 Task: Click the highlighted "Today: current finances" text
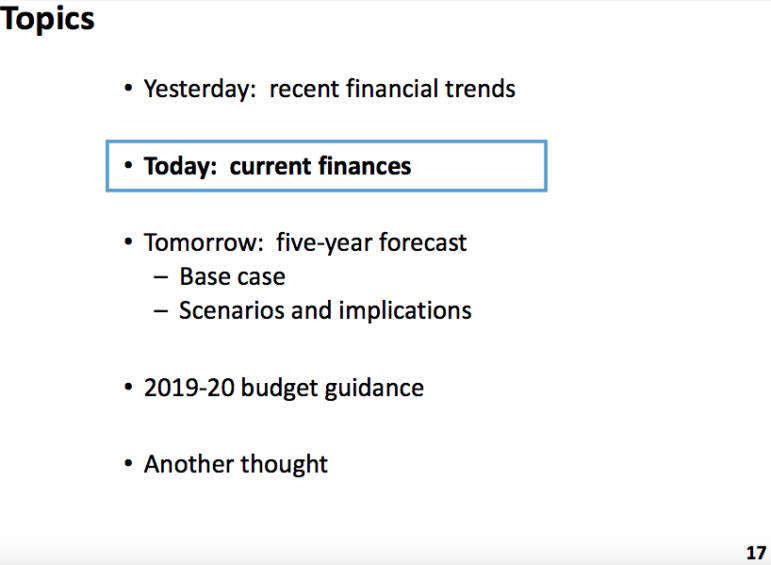click(277, 166)
